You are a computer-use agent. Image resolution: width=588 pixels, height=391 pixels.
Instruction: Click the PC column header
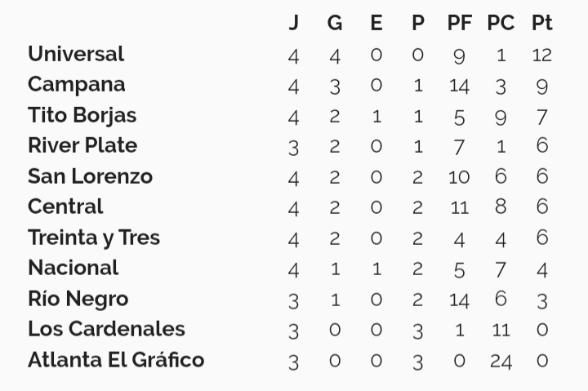tap(501, 23)
